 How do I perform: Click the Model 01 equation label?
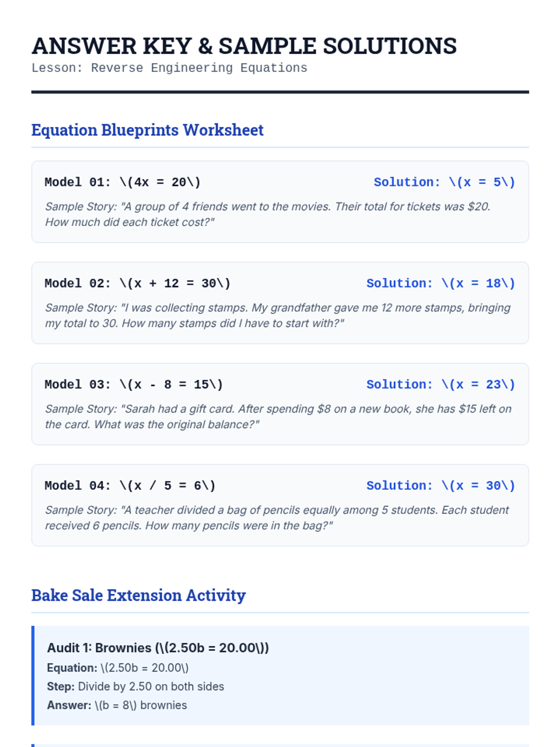(123, 182)
